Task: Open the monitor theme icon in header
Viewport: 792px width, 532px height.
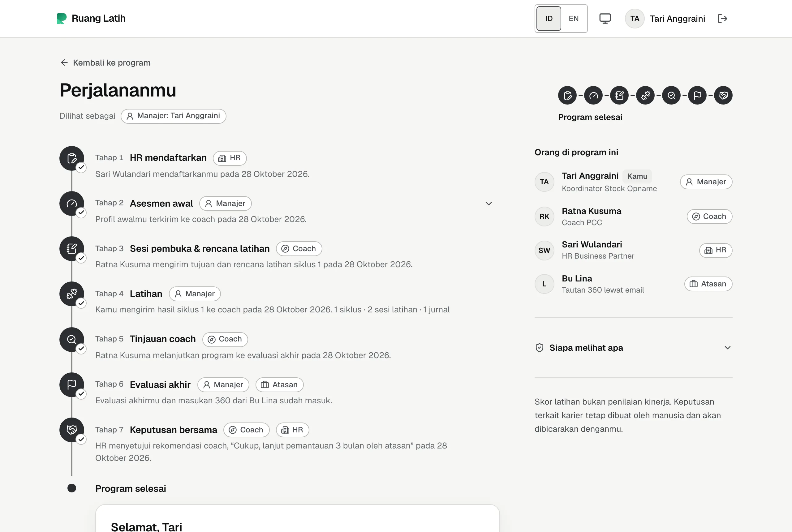Action: pyautogui.click(x=605, y=19)
